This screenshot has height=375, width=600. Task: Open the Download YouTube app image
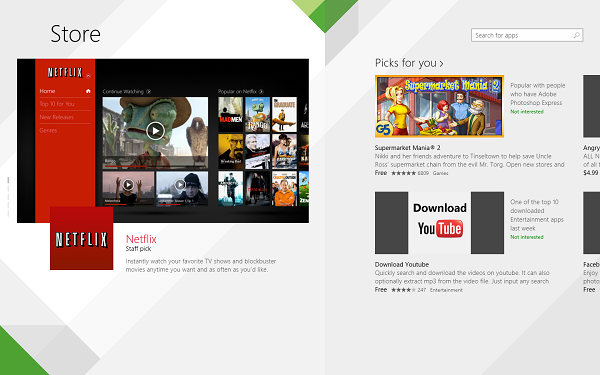[439, 223]
